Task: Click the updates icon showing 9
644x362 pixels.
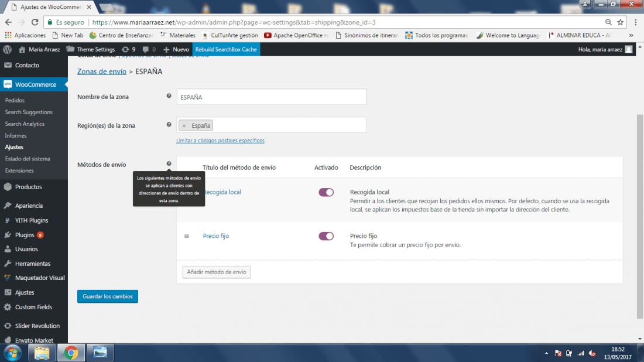Action: [129, 49]
